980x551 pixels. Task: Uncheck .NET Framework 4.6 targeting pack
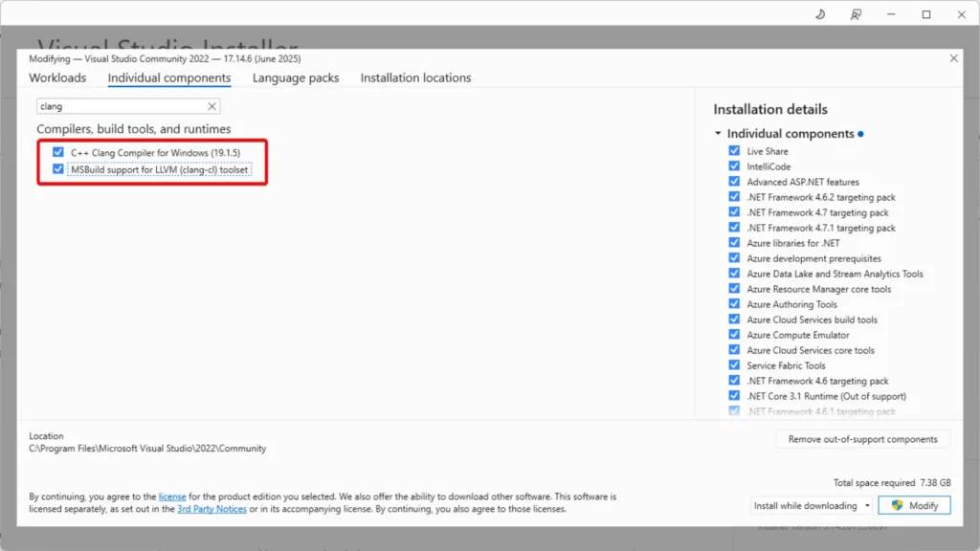pos(734,381)
